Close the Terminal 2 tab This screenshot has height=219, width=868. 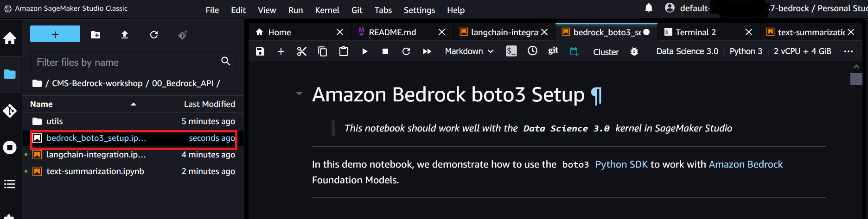(x=749, y=32)
